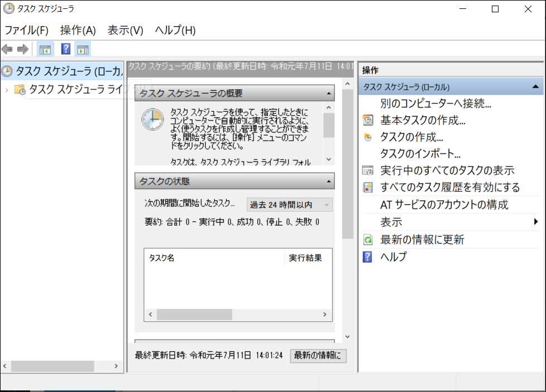546x392 pixels.
Task: Select the タスクの作成 icon
Action: pos(368,137)
